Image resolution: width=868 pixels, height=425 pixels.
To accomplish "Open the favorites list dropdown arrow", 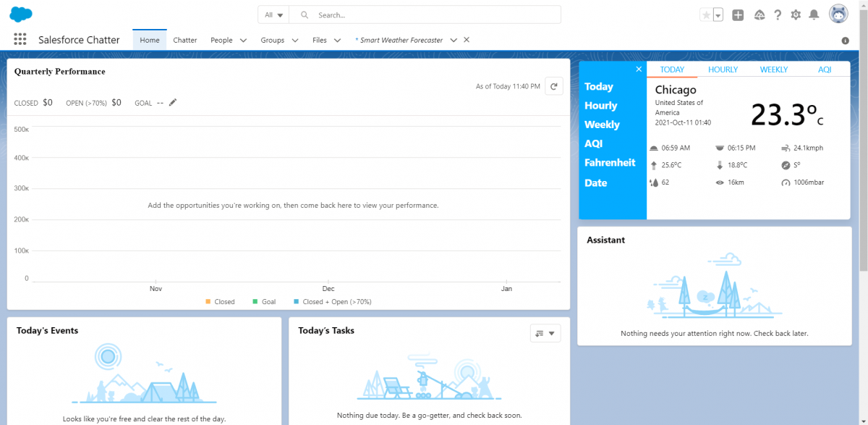I will pos(718,15).
